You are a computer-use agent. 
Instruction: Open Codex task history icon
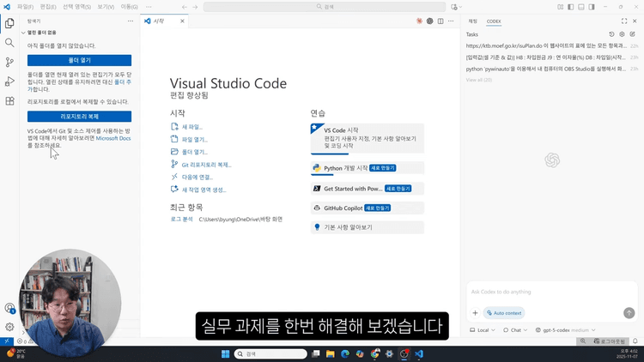click(611, 34)
